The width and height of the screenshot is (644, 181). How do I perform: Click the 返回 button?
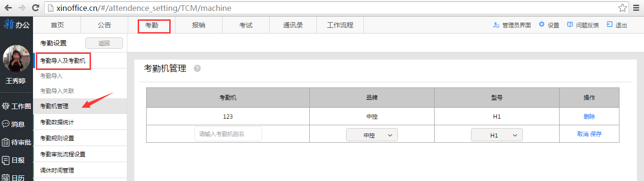pos(104,43)
